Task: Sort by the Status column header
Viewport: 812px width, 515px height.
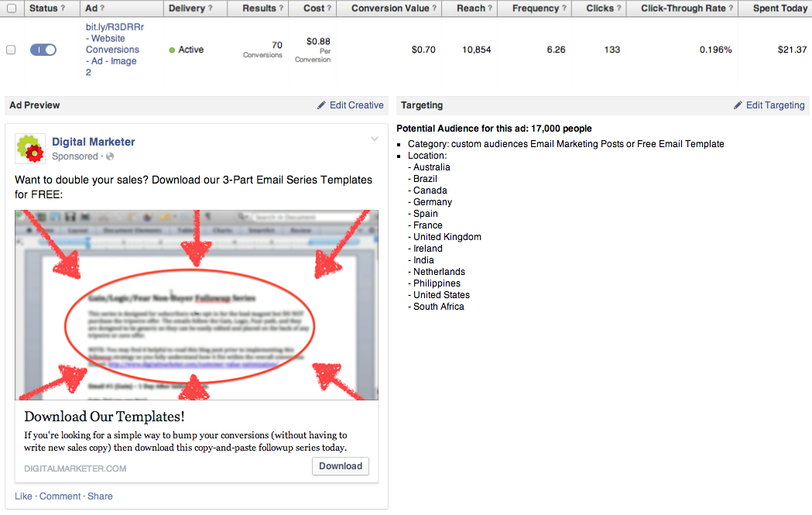Action: pyautogui.click(x=43, y=9)
